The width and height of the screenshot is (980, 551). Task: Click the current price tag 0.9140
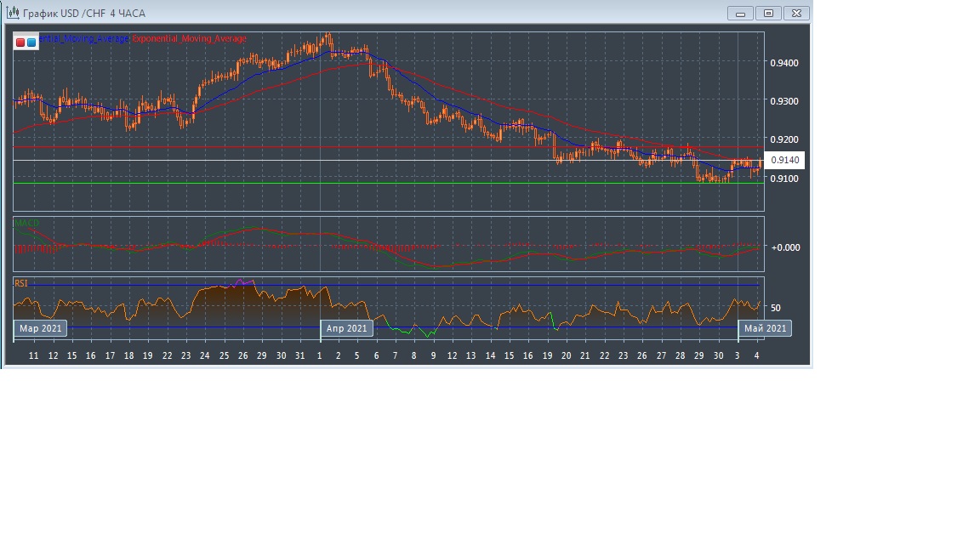pos(783,160)
